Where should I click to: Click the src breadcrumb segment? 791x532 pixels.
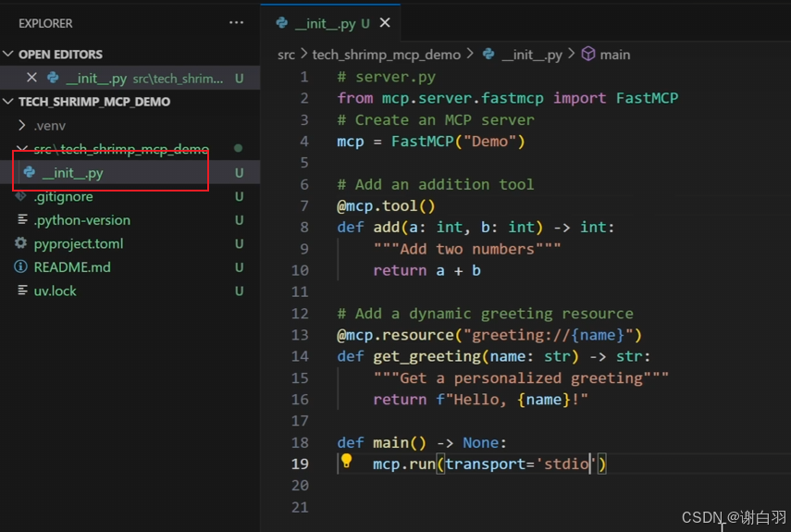[286, 55]
